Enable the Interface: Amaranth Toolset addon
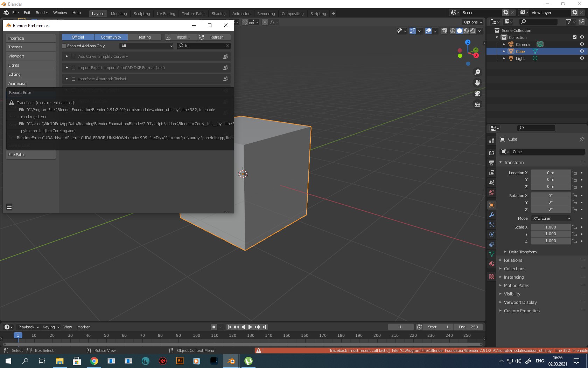 pyautogui.click(x=73, y=79)
